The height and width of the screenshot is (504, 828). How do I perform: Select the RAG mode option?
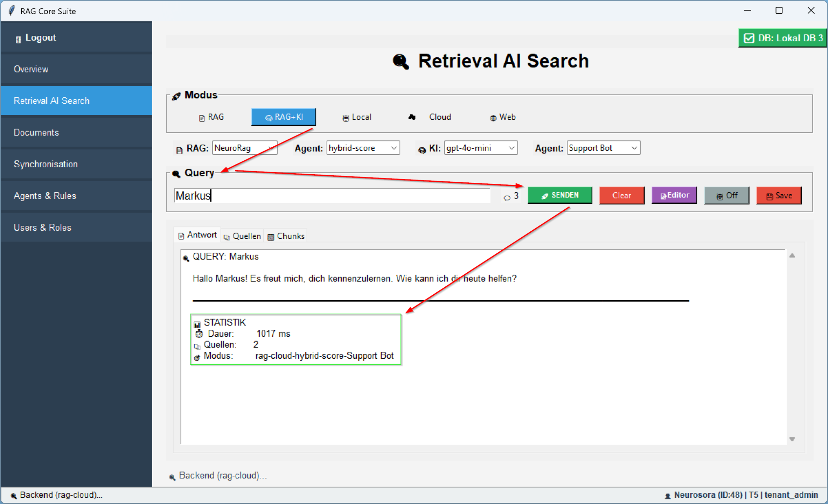tap(211, 117)
